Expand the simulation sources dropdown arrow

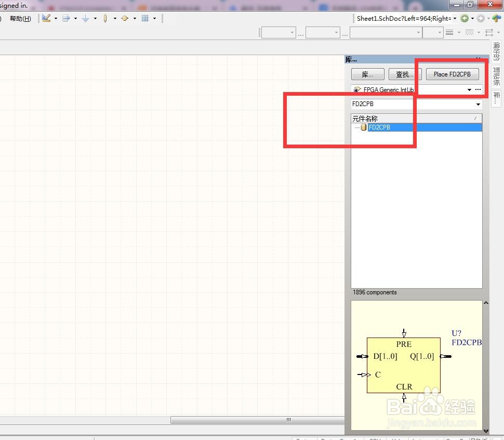pyautogui.click(x=135, y=18)
